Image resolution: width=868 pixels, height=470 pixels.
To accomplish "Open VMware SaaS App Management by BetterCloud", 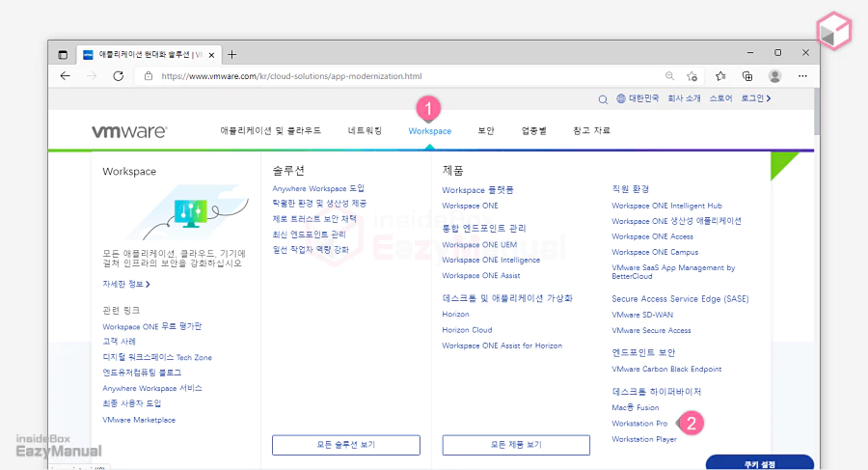I will [673, 271].
